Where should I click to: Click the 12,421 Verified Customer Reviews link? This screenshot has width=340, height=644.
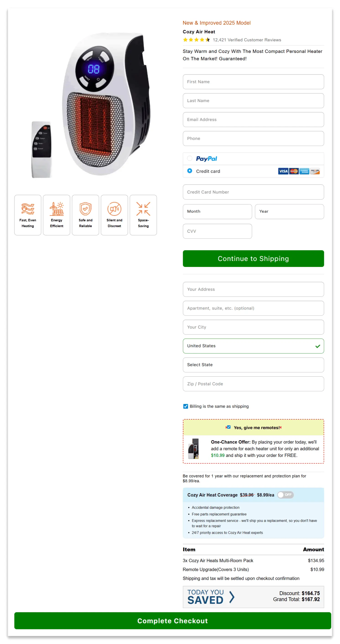(247, 40)
